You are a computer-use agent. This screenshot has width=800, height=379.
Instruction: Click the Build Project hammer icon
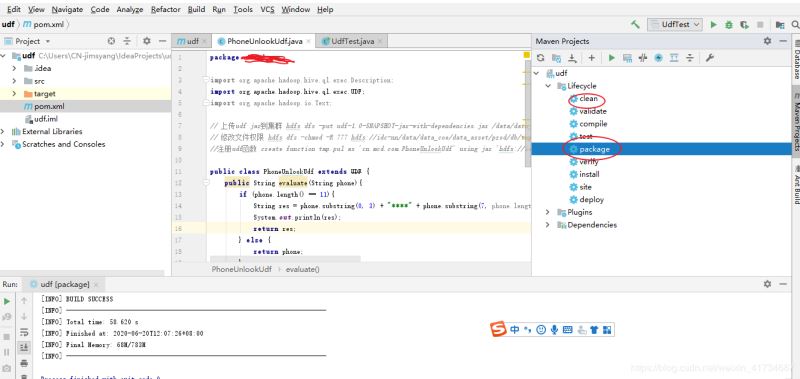[x=635, y=24]
